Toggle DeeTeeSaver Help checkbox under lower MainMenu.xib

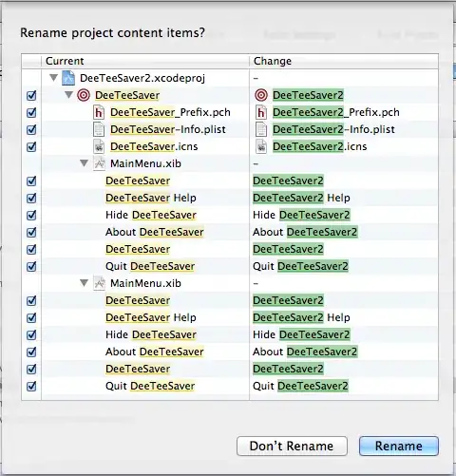point(31,317)
